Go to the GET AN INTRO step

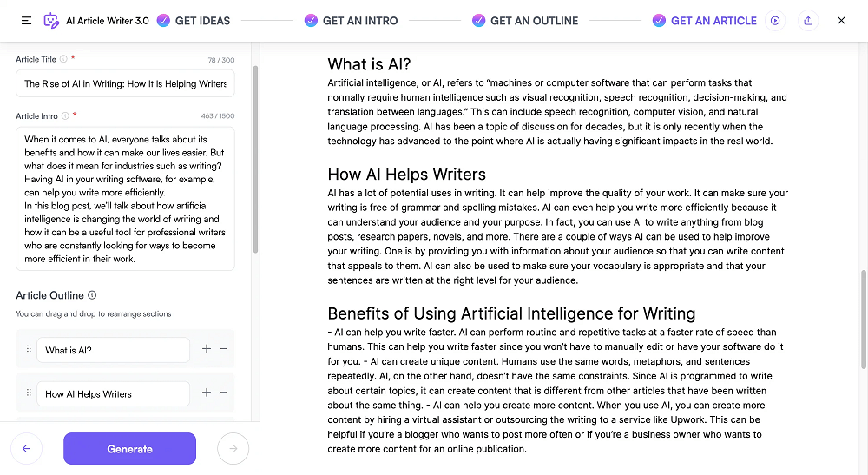coord(360,21)
